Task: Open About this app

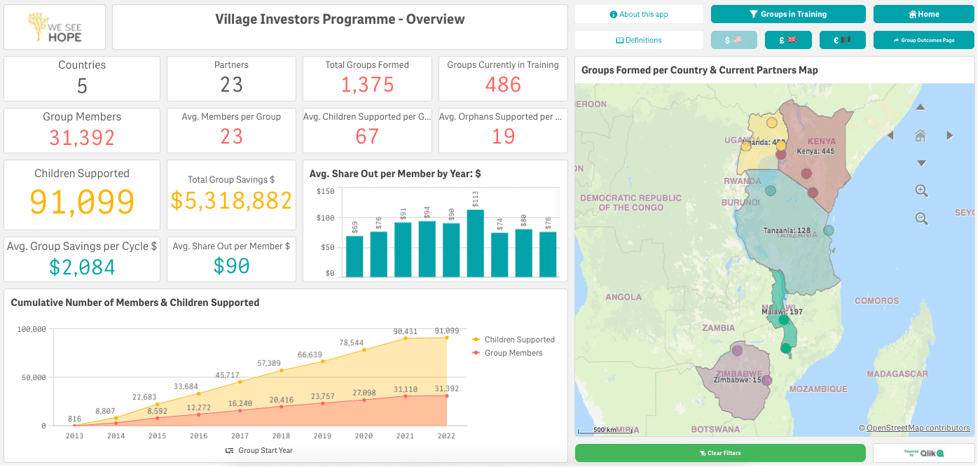Action: click(639, 14)
